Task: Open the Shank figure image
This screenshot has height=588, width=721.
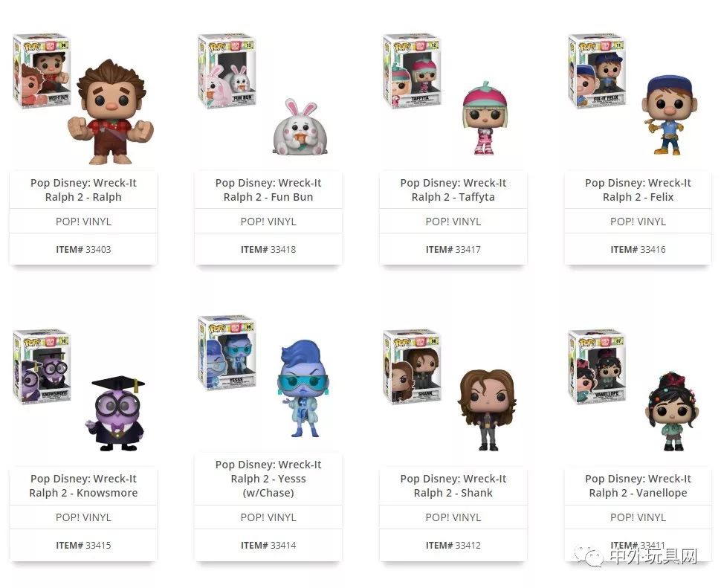Action: pos(487,410)
